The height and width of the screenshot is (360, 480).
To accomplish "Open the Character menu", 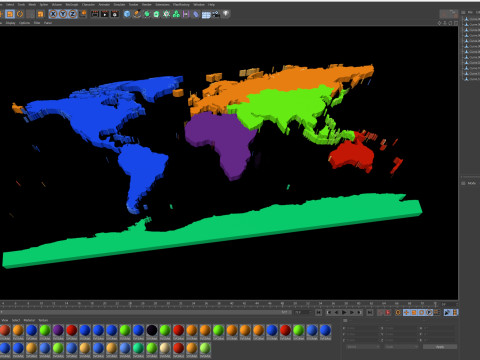I will click(88, 5).
